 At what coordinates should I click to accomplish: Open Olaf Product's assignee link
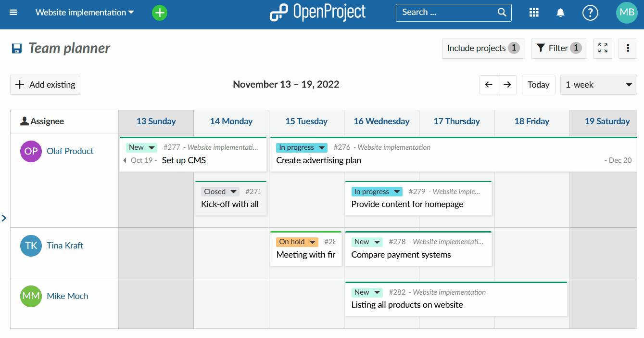(x=70, y=151)
